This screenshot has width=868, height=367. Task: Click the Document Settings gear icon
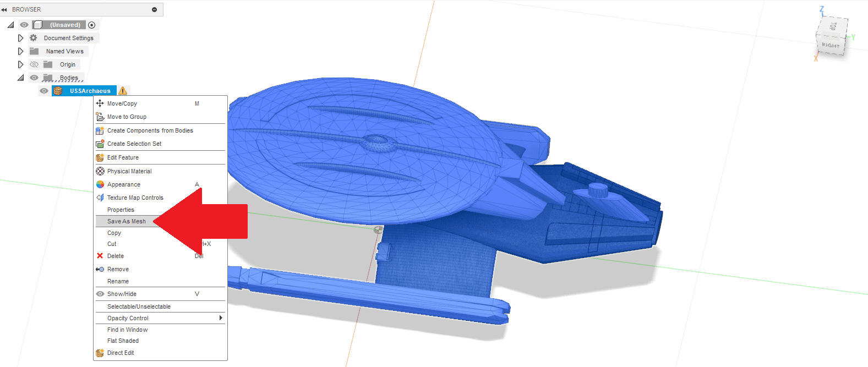[34, 38]
